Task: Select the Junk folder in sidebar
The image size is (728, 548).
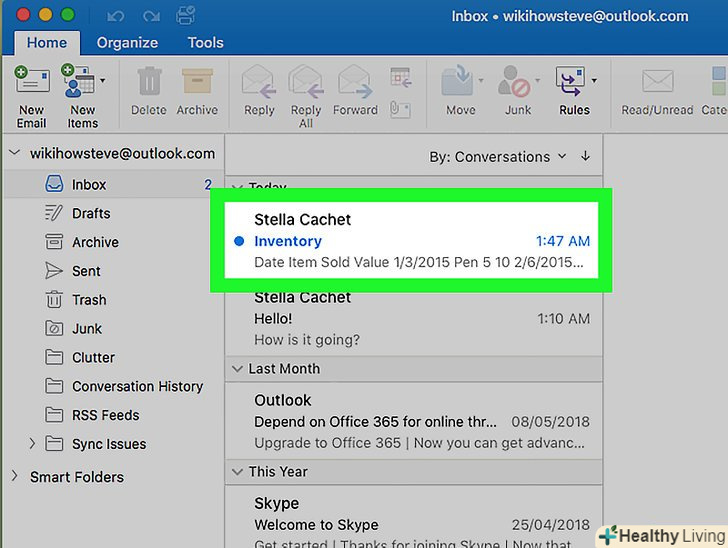Action: click(88, 328)
